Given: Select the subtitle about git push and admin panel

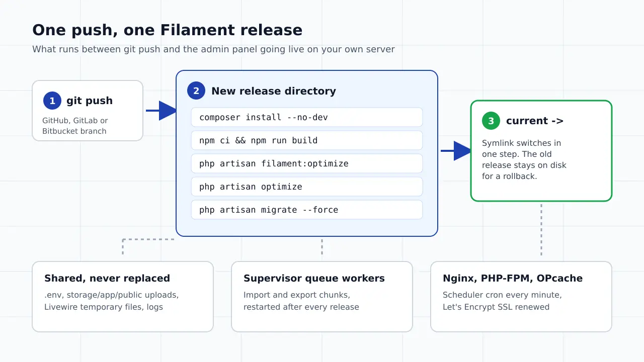Looking at the screenshot, I should (213, 49).
